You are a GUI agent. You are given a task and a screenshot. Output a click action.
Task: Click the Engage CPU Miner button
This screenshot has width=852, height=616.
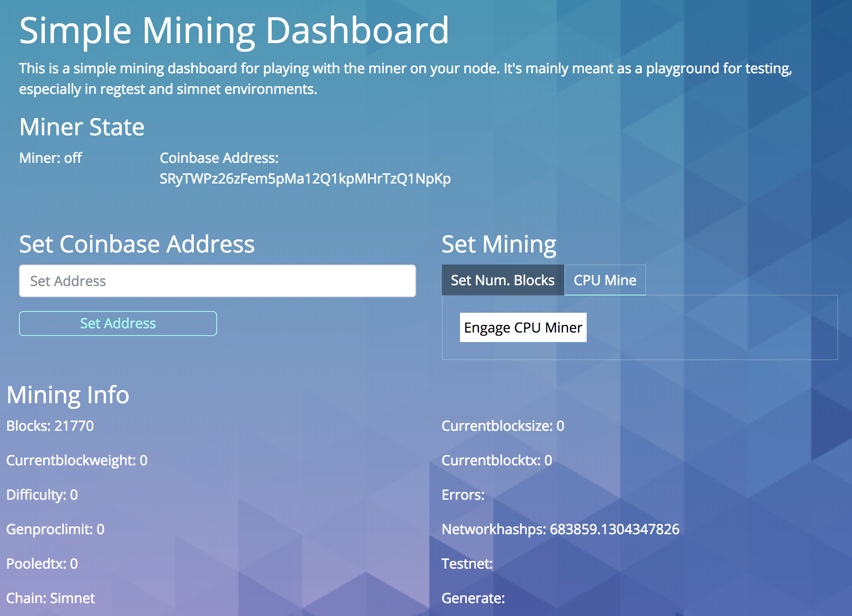(523, 328)
